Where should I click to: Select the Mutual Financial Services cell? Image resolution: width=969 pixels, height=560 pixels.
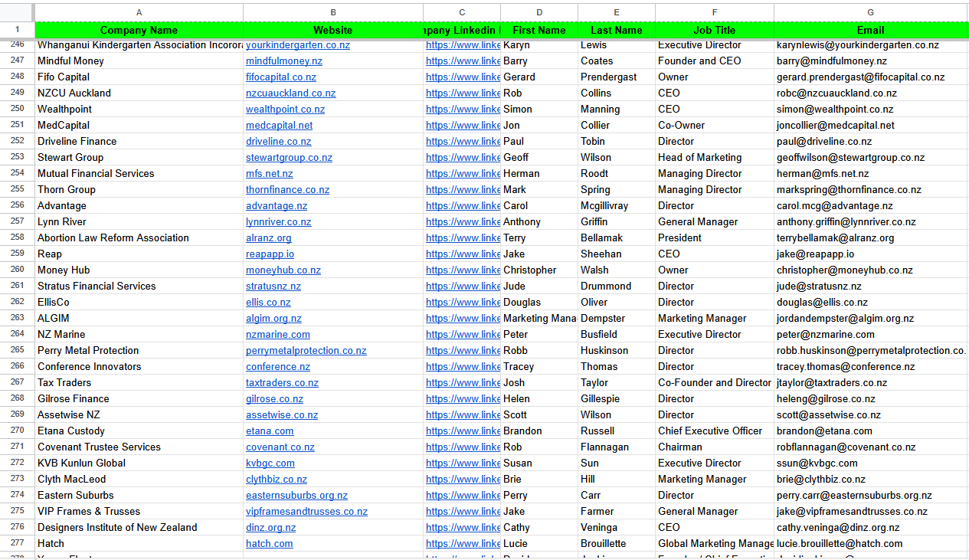(x=139, y=174)
